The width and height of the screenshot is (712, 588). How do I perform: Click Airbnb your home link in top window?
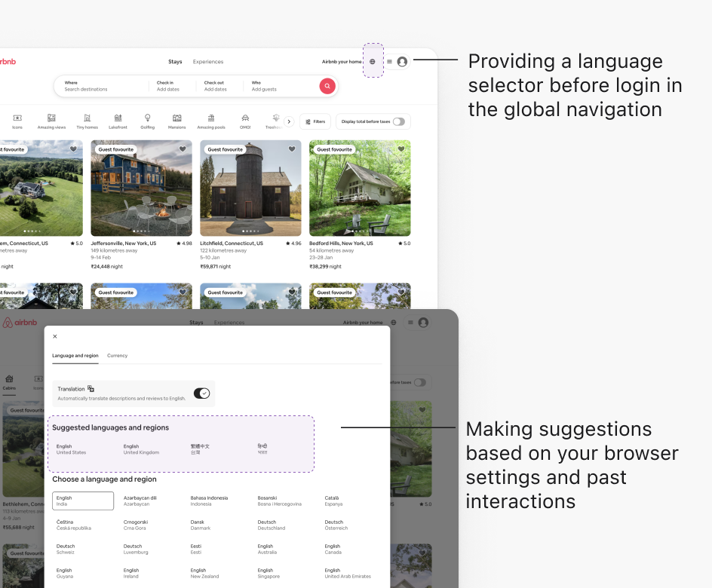tap(342, 62)
